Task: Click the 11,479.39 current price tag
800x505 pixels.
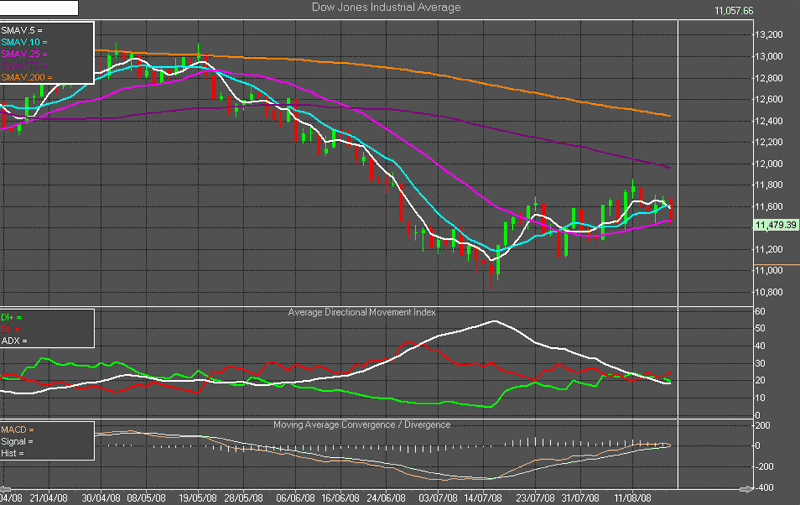Action: (776, 225)
